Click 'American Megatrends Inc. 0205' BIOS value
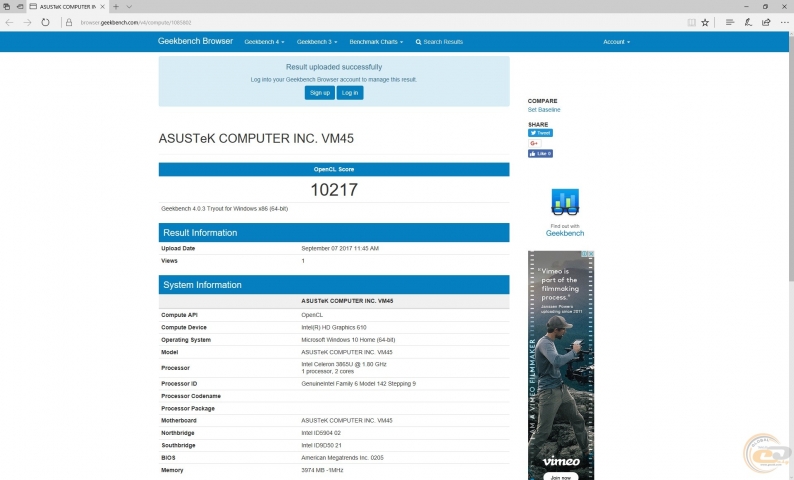The image size is (794, 480). [x=342, y=457]
